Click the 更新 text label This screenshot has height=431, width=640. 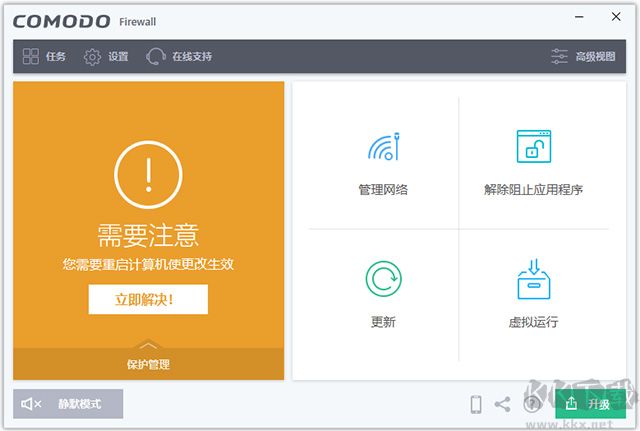(383, 322)
